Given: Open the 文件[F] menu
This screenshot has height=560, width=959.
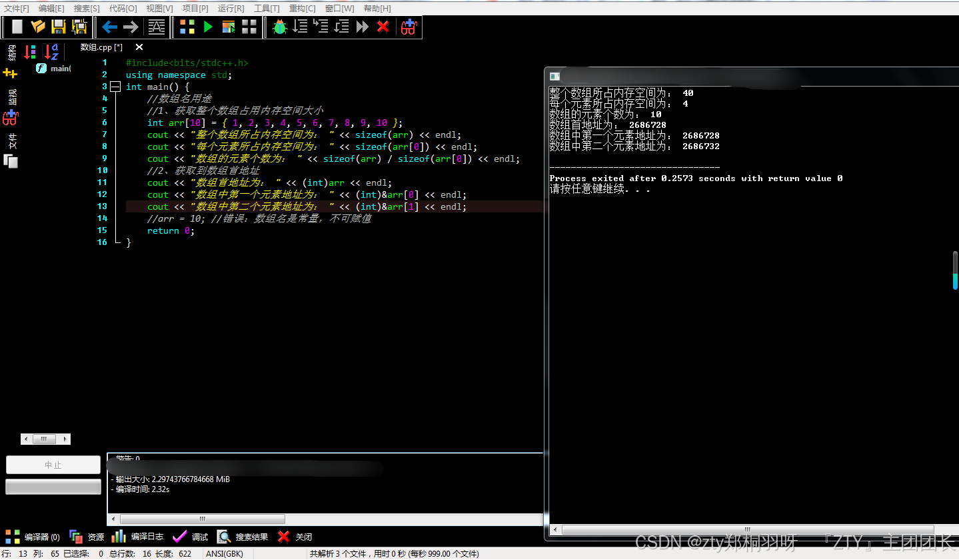Looking at the screenshot, I should coord(17,8).
